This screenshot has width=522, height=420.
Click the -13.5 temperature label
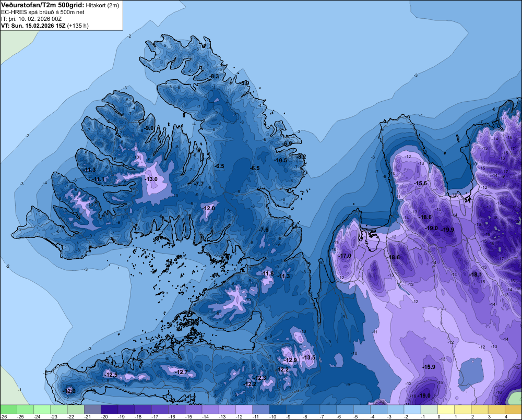tap(309, 357)
